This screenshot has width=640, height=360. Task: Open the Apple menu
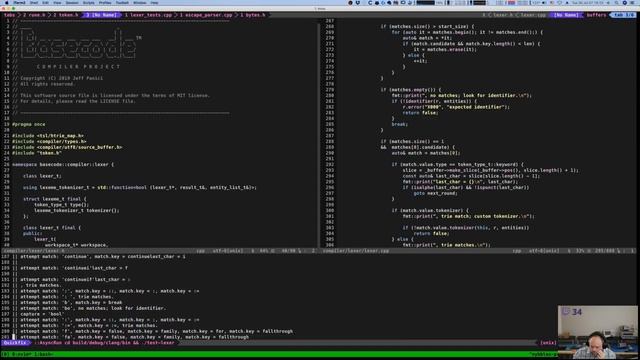pyautogui.click(x=7, y=2)
